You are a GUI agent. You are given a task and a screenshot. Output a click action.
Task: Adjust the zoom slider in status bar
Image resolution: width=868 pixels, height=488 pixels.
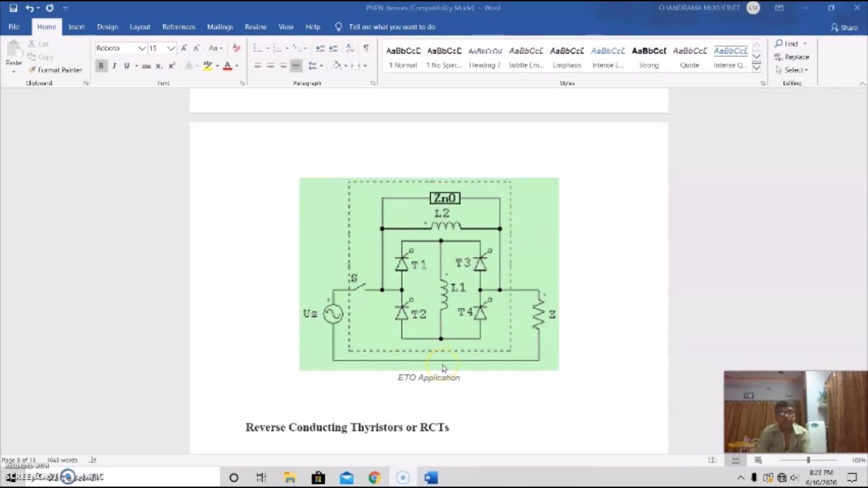[808, 460]
